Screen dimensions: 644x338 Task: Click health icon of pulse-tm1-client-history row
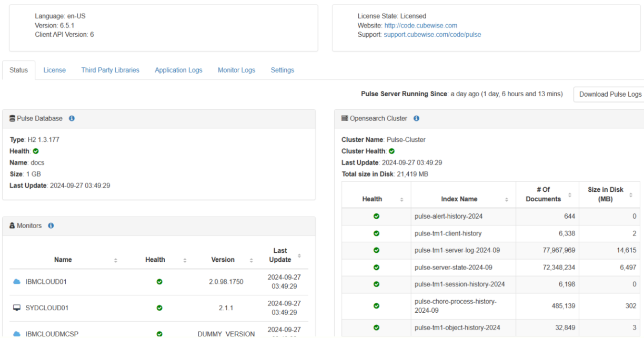pos(376,233)
